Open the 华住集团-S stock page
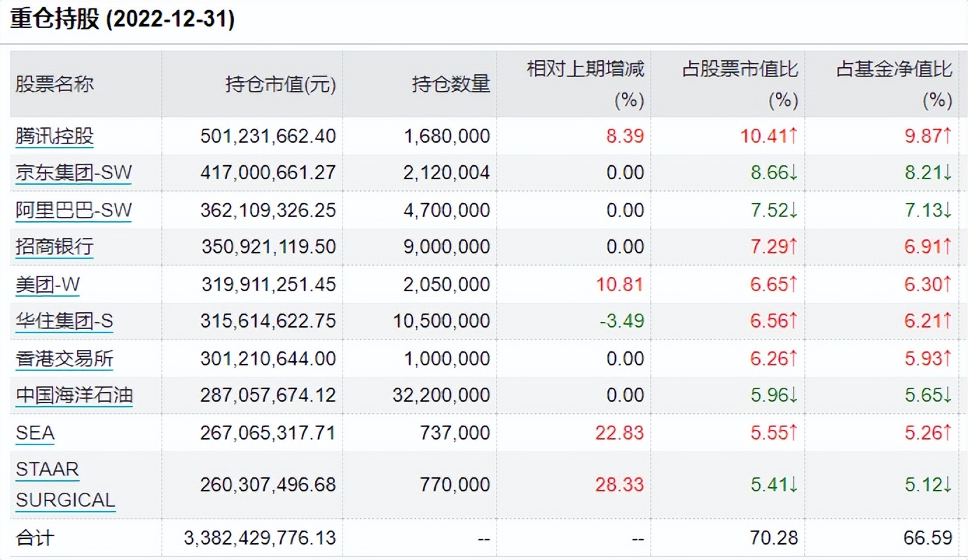 pyautogui.click(x=64, y=321)
